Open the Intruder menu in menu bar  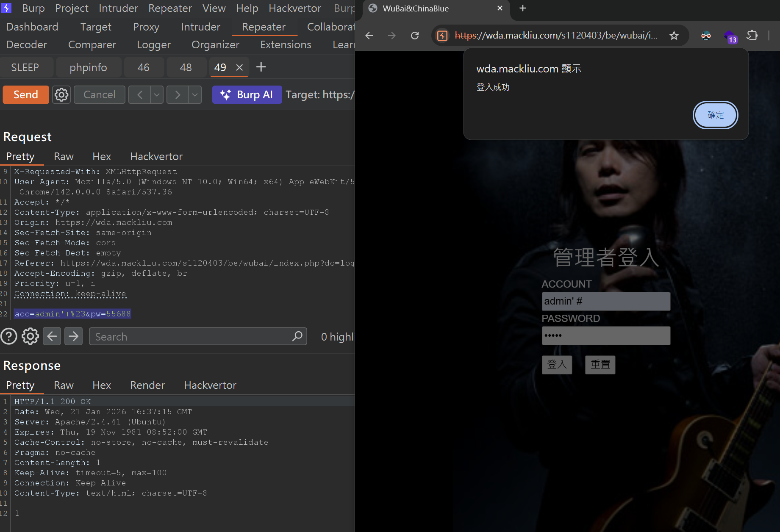click(118, 8)
